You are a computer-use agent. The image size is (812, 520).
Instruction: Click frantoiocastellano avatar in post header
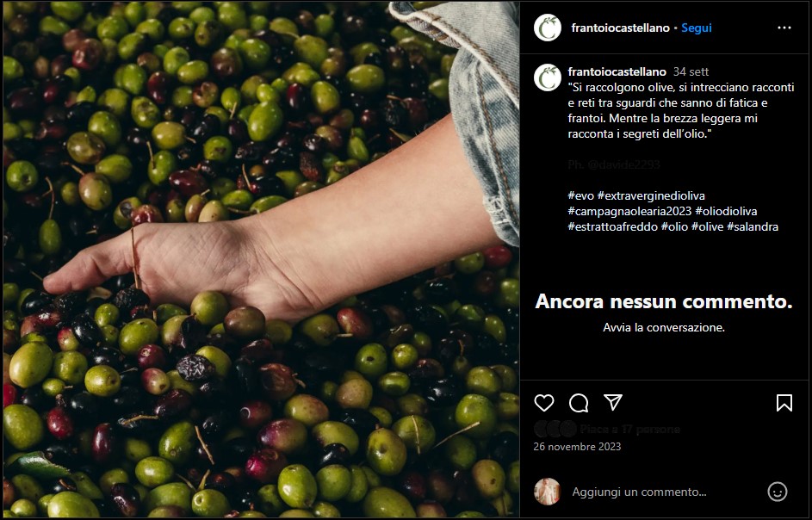(548, 28)
